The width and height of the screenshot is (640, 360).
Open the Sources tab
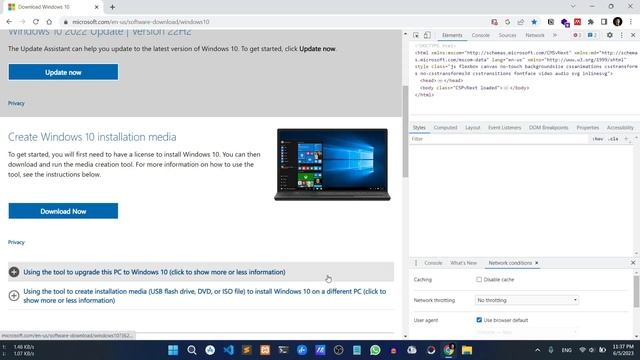(507, 35)
